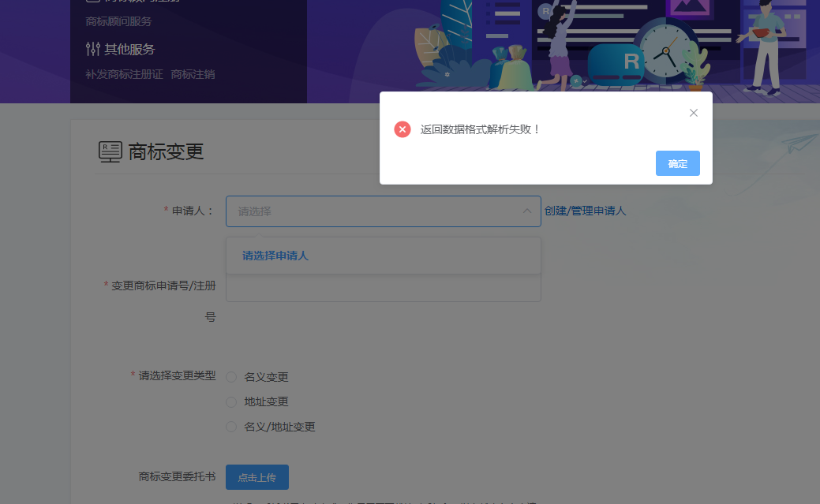This screenshot has width=820, height=504.
Task: Focus the 变更商标申请号/注册号 input field
Action: (x=384, y=288)
